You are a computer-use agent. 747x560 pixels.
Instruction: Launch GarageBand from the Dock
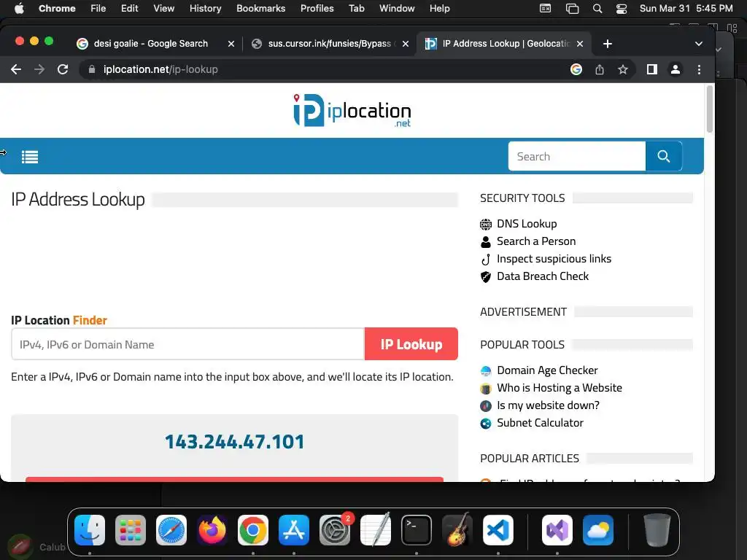pos(457,530)
